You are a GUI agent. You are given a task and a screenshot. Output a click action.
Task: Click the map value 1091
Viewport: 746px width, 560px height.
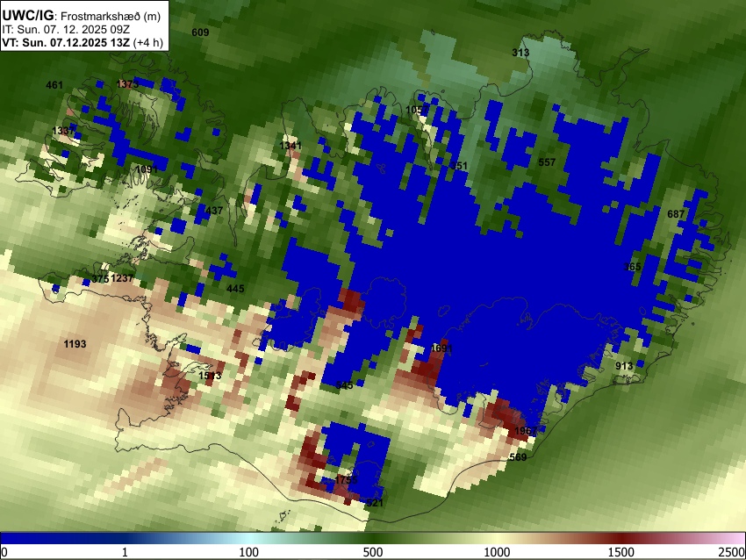pyautogui.click(x=147, y=169)
